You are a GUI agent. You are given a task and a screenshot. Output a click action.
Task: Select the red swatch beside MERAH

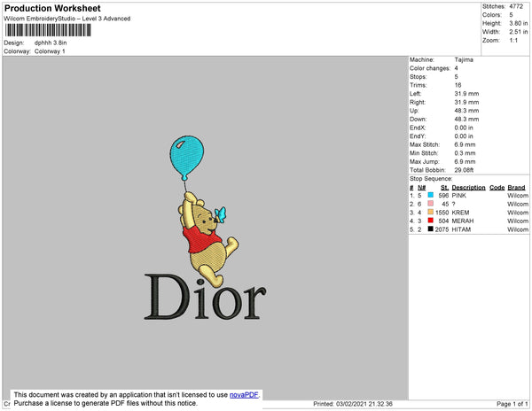tap(431, 221)
